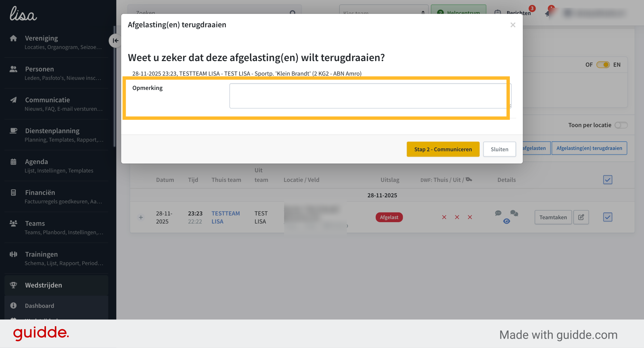644x348 pixels.
Task: Toggle Toon per locatie switch
Action: (x=621, y=125)
